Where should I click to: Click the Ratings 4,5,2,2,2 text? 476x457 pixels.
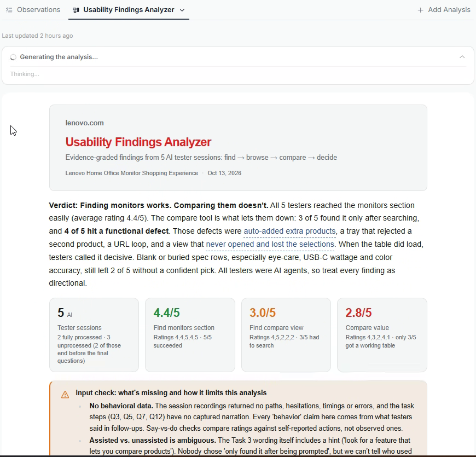pyautogui.click(x=272, y=337)
